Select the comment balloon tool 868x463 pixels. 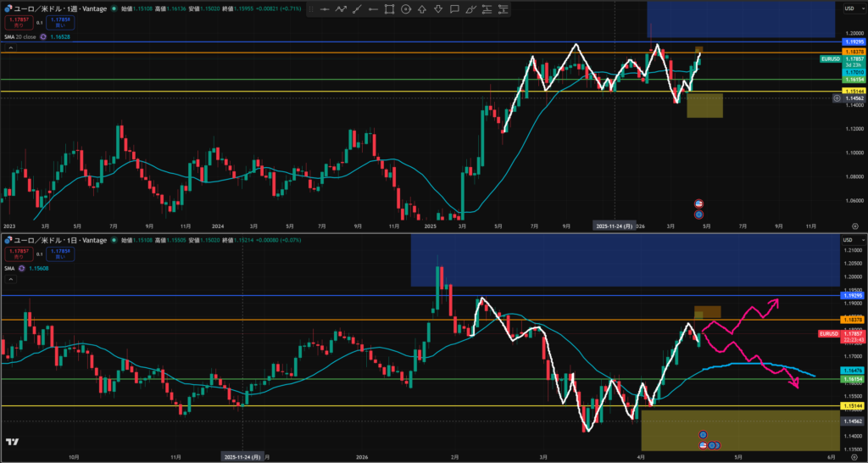tap(456, 9)
